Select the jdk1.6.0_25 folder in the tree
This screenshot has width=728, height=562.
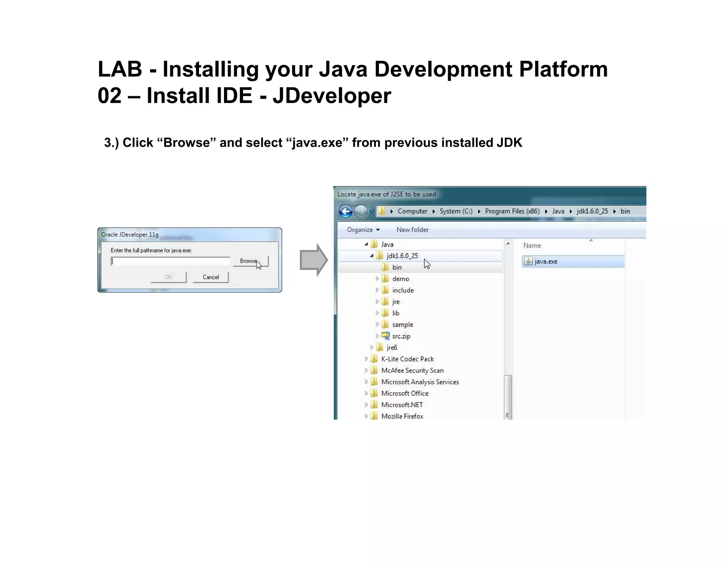click(x=402, y=256)
